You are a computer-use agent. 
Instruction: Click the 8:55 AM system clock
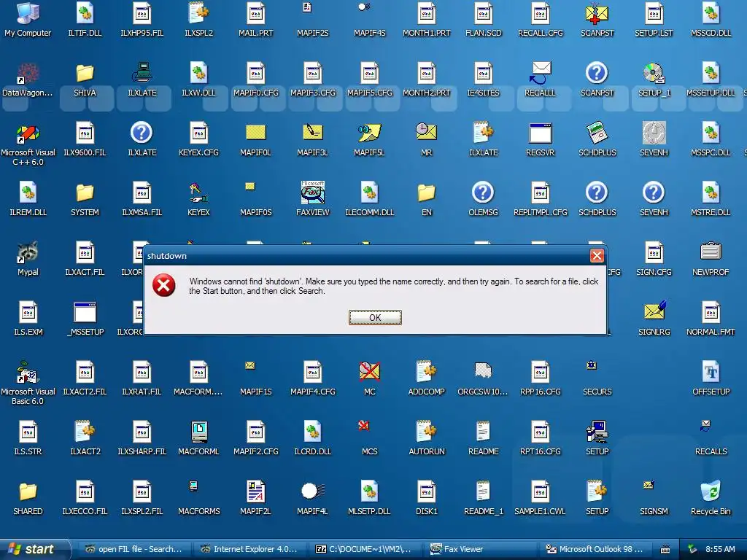coord(720,549)
